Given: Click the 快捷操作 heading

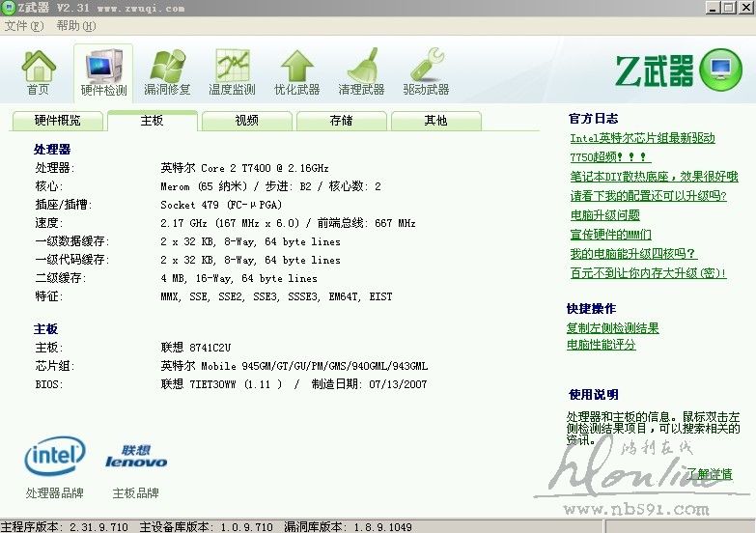Looking at the screenshot, I should [592, 309].
